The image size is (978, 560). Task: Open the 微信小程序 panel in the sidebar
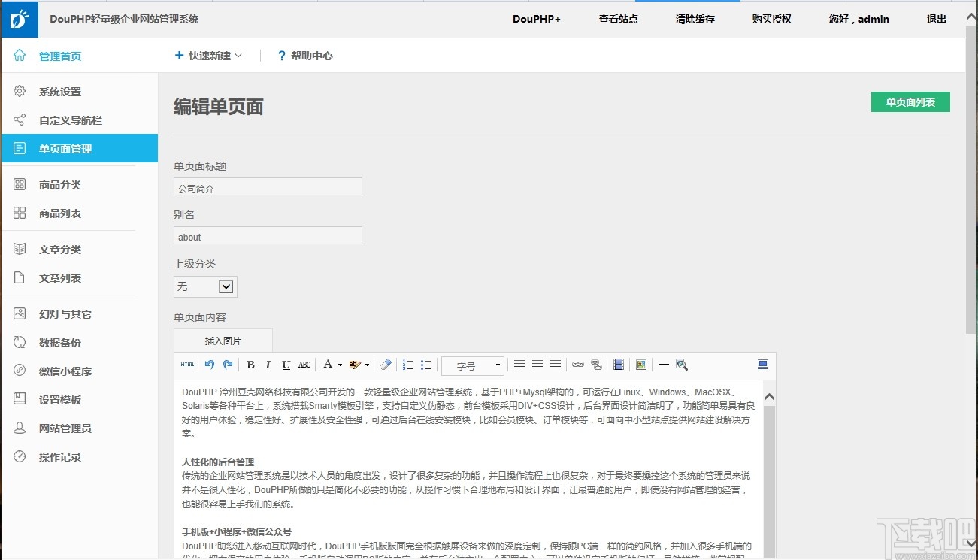[x=60, y=371]
